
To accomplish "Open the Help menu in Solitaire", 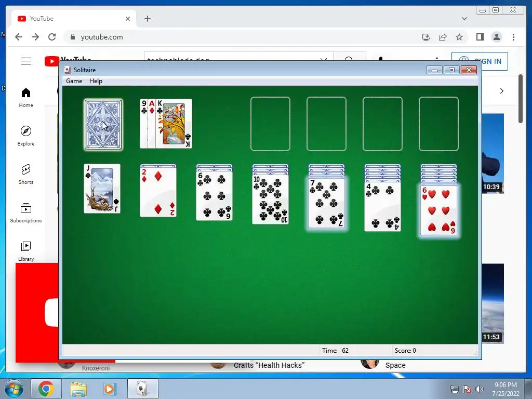I will [96, 81].
